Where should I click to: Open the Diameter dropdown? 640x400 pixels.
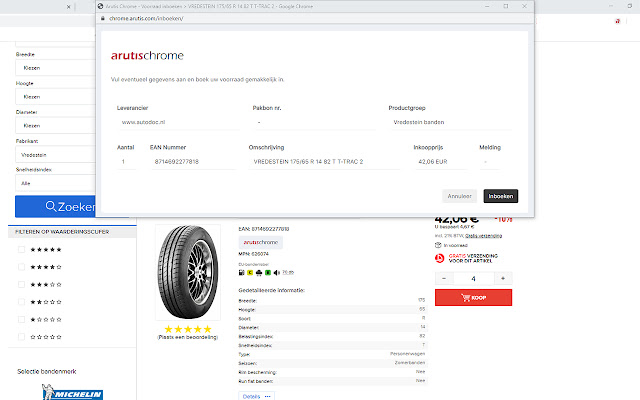(x=56, y=126)
